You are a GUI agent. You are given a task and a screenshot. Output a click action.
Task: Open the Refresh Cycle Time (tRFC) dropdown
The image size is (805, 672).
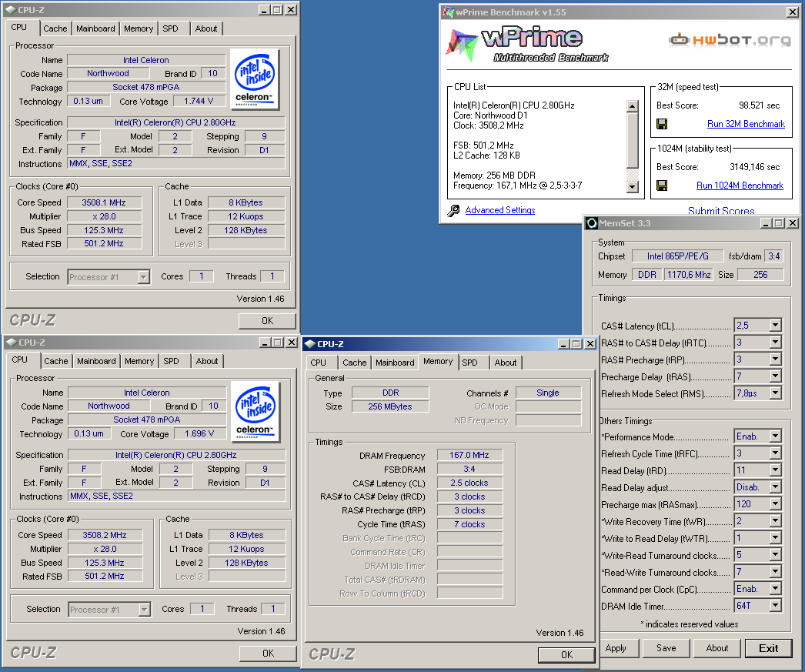click(775, 453)
